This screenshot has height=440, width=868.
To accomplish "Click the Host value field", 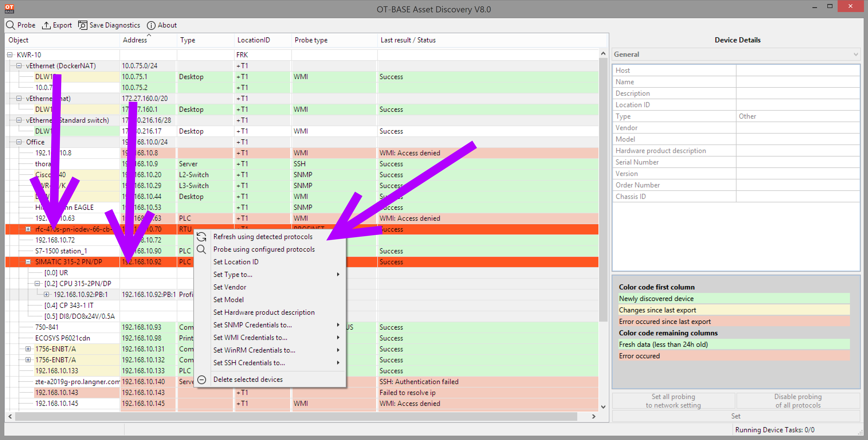I will (x=798, y=71).
